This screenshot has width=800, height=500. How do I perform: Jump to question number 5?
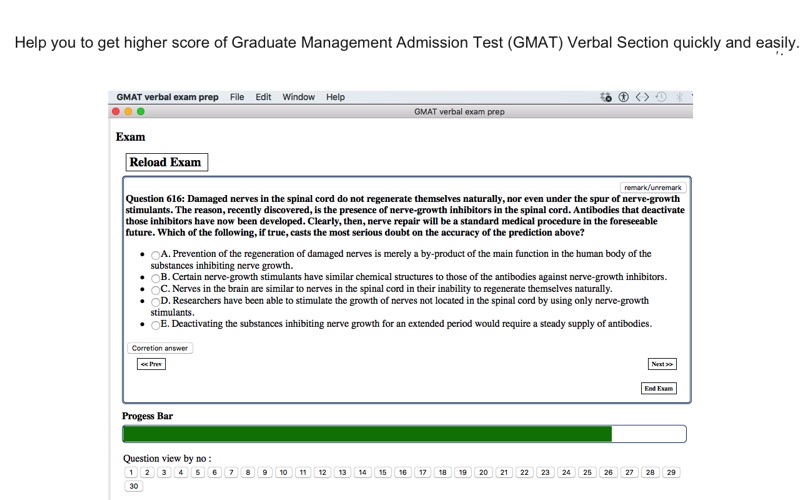[x=197, y=472]
